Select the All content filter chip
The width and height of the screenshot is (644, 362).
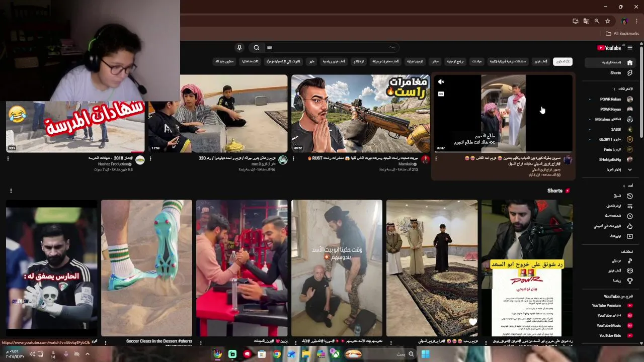[562, 61]
